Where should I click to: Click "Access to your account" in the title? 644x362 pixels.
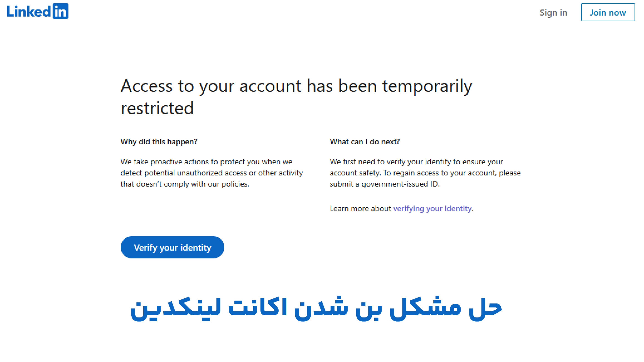211,86
